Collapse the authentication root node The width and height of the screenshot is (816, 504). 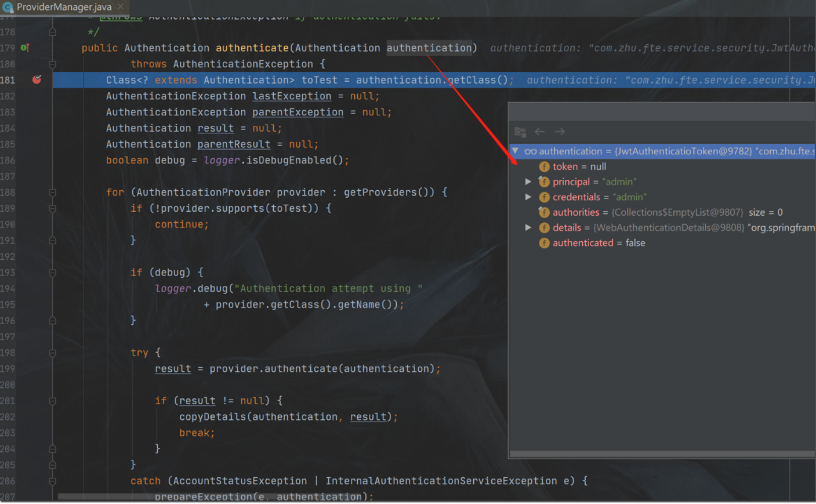(515, 151)
